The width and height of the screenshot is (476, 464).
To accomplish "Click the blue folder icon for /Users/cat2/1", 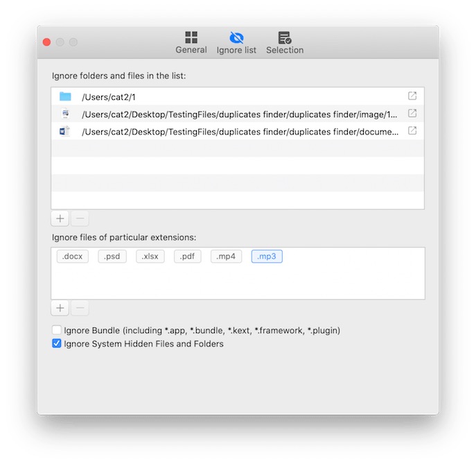I will 65,96.
